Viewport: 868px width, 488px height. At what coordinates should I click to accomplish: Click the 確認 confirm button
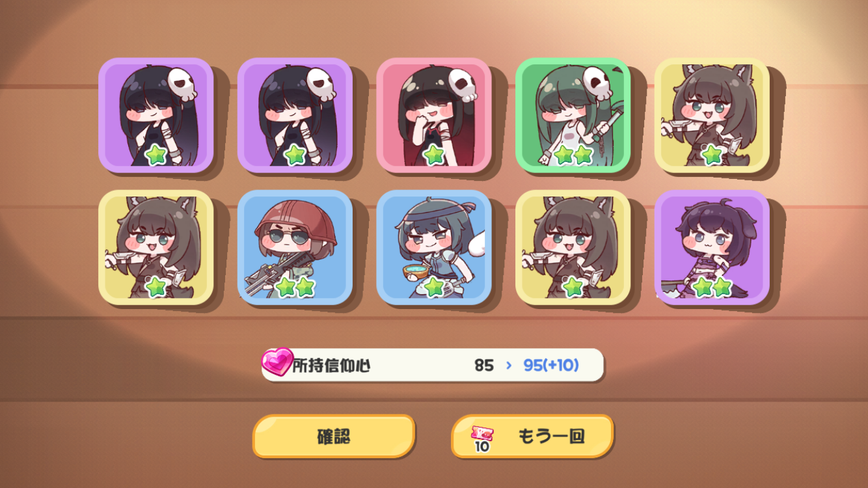pos(334,436)
